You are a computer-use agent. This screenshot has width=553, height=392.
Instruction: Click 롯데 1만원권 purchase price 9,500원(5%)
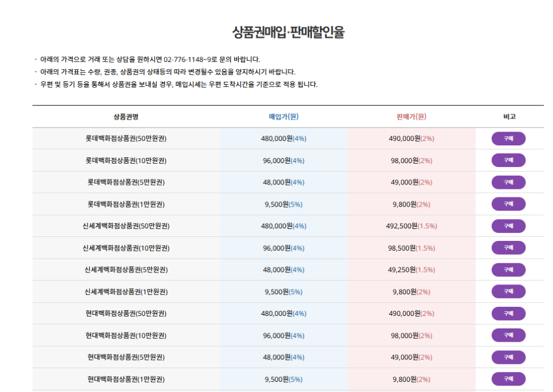pos(283,204)
